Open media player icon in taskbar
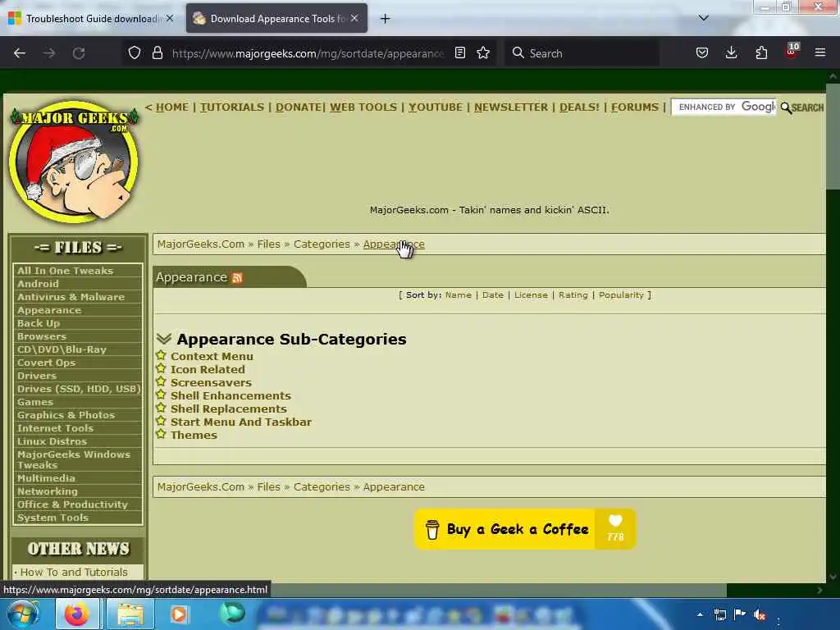This screenshot has width=840, height=630. 179,614
